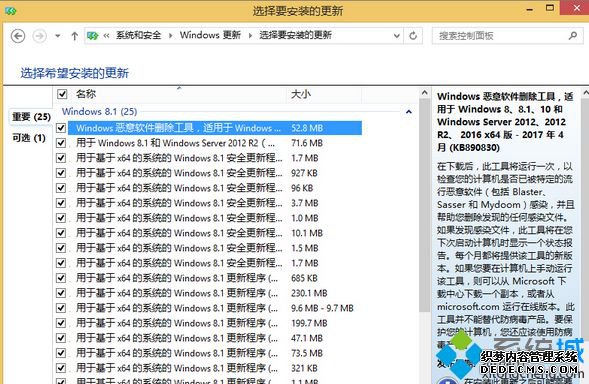
Task: Click the Windows Update icon in the title bar
Action: point(10,11)
